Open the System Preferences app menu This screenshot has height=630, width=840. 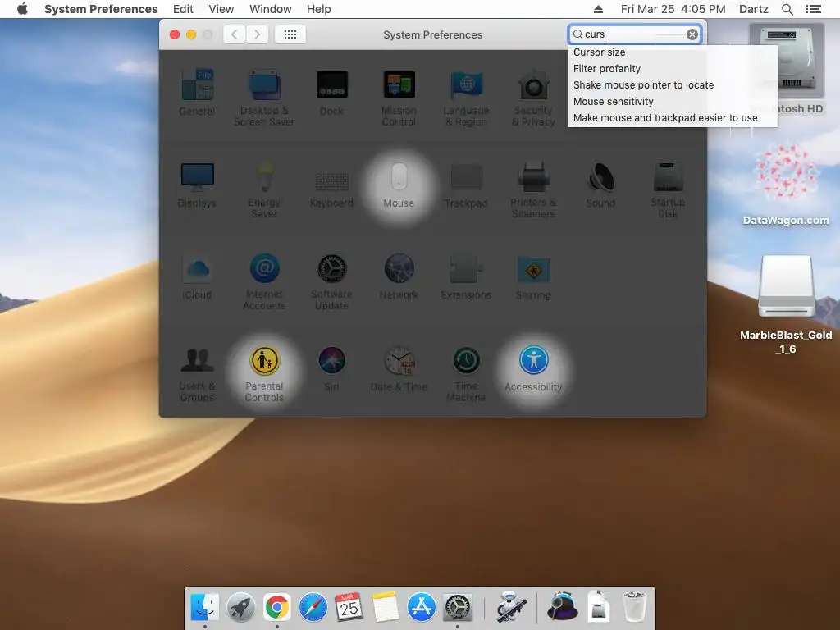click(x=101, y=9)
